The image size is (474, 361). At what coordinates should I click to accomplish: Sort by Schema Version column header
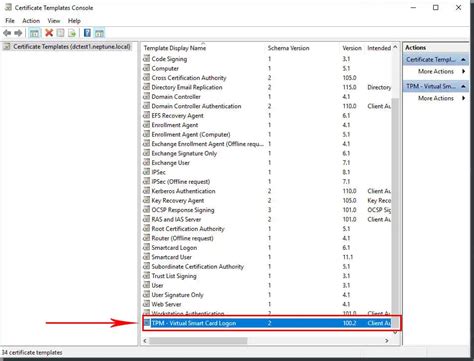pyautogui.click(x=289, y=48)
